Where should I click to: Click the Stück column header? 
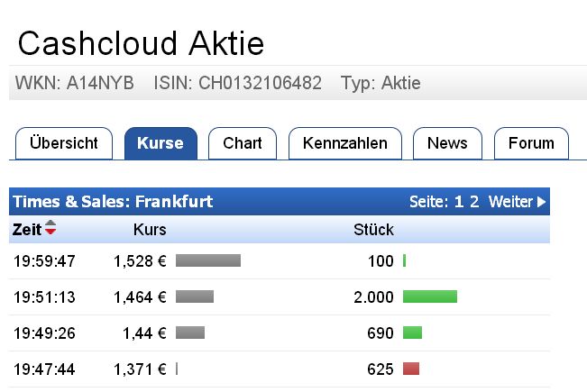click(373, 229)
